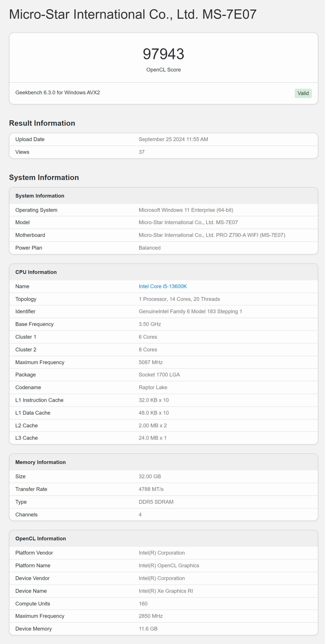Click the Geekbench 6.3.0 for Windows AVX2 text
The image size is (325, 644).
(x=57, y=92)
